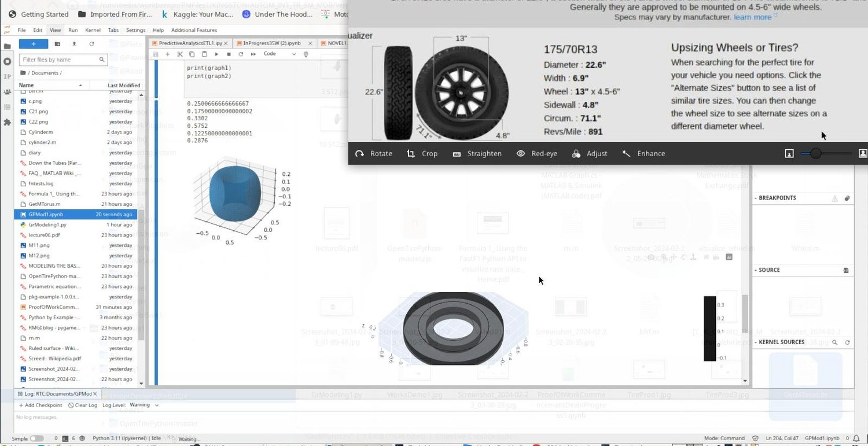Viewport: 868px width, 446px height.
Task: Enable the debugger bug icon
Action: 306,54
